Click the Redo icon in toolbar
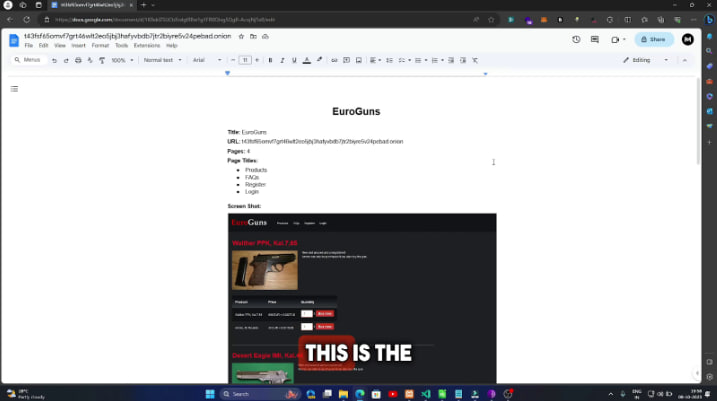 (66, 60)
